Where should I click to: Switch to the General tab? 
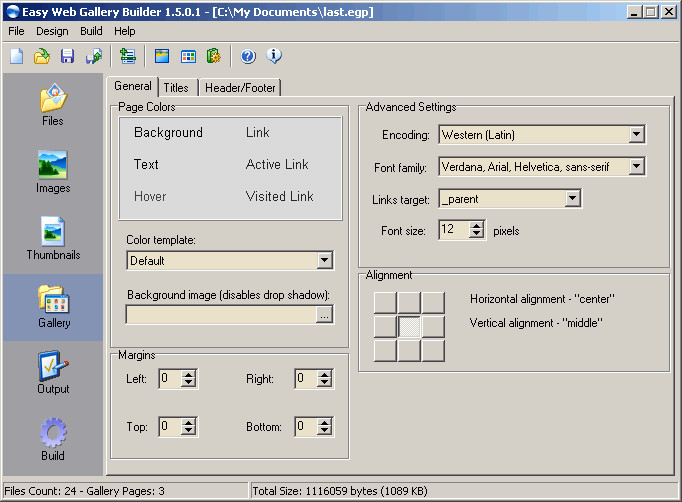pyautogui.click(x=133, y=86)
